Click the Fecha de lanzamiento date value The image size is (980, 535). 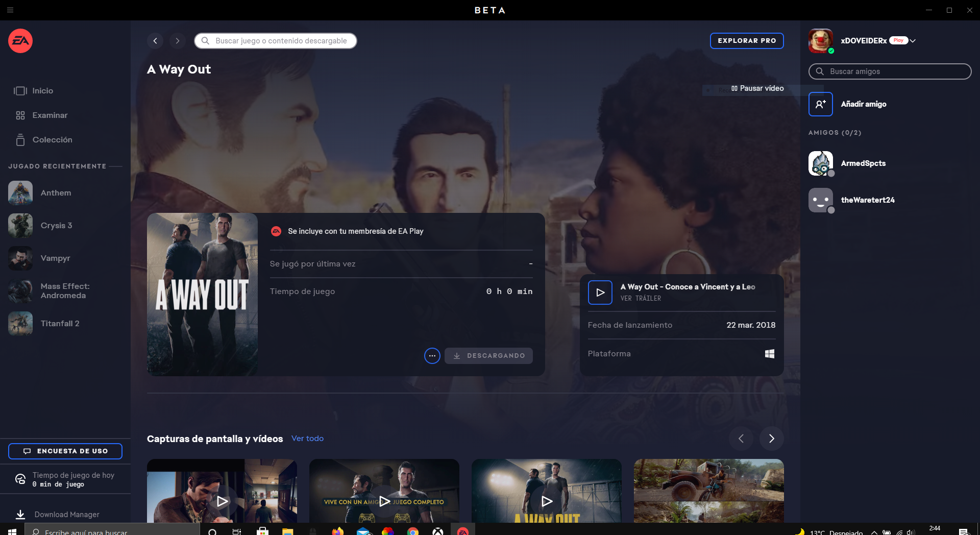[x=751, y=325]
